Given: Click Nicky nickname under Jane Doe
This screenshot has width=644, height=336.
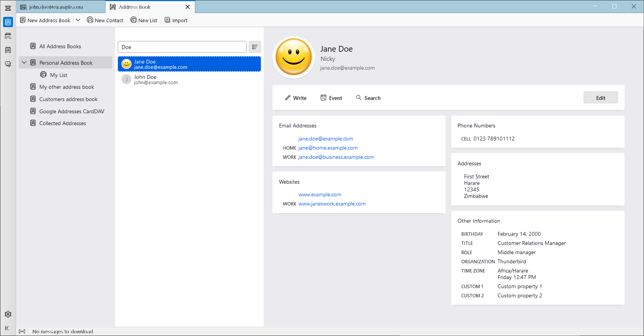Looking at the screenshot, I should [x=328, y=59].
